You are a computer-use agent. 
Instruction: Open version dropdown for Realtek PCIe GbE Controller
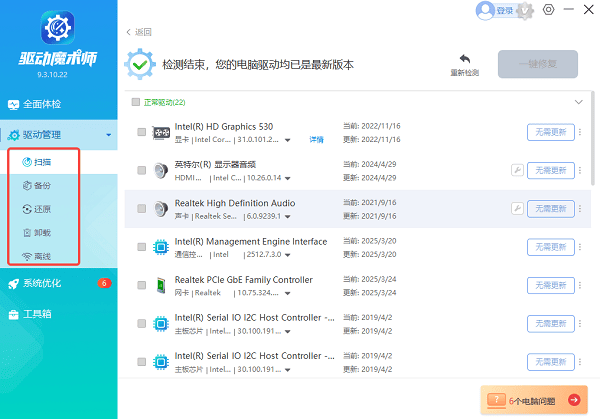287,293
